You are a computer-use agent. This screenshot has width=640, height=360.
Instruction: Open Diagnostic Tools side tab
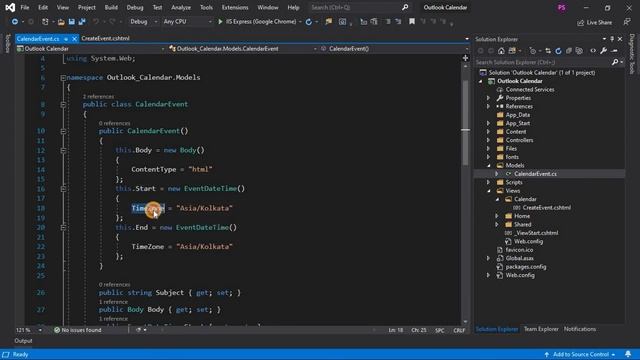632,54
